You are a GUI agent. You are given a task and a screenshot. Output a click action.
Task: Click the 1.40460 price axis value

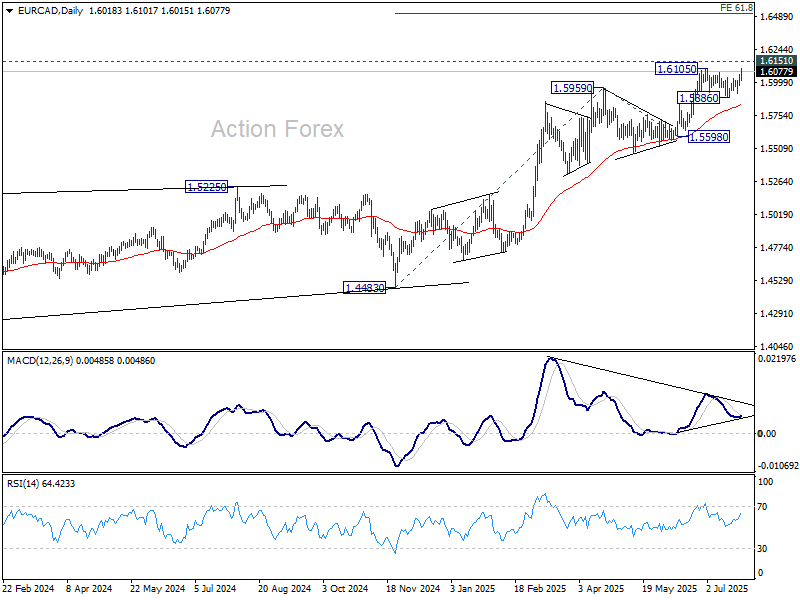(x=777, y=346)
